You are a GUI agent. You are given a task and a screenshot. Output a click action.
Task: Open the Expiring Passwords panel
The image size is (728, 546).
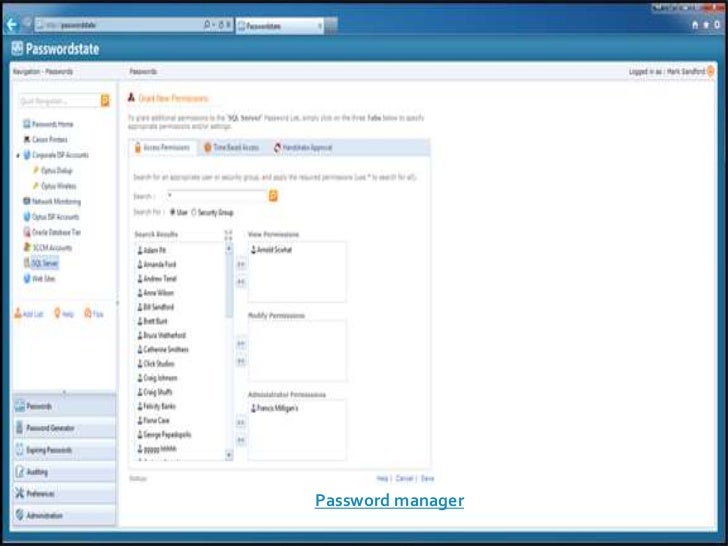65,450
